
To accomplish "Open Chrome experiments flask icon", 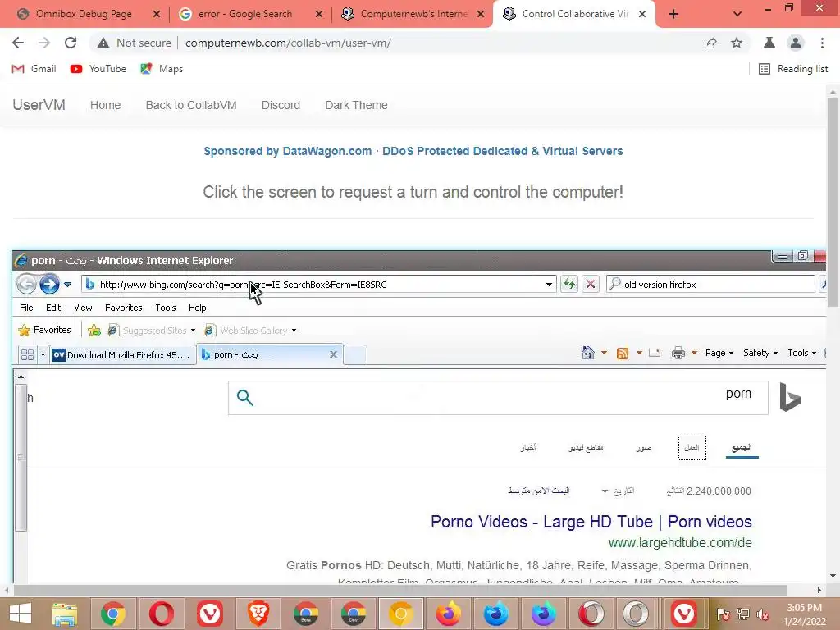I will point(769,43).
